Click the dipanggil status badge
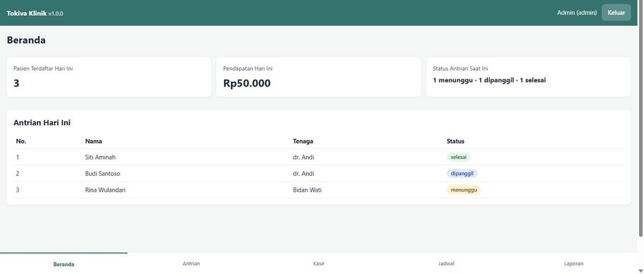The width and height of the screenshot is (644, 274). coord(462,173)
